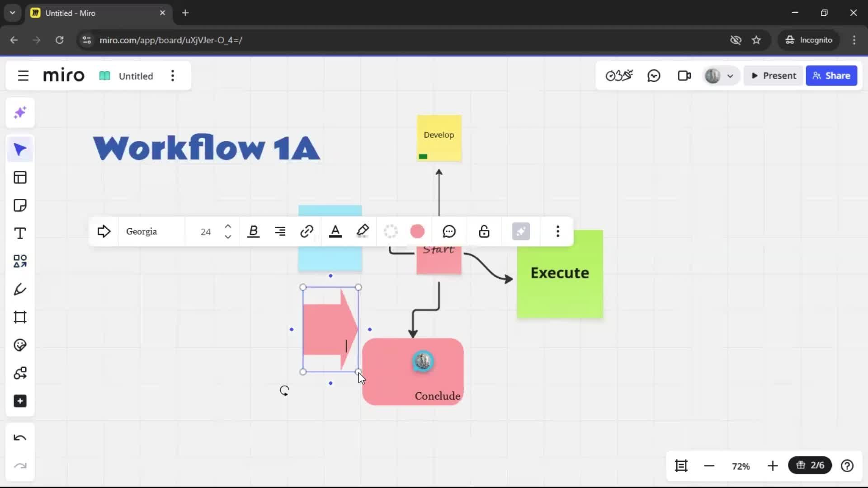Open text alignment options
This screenshot has width=868, height=488.
[280, 231]
